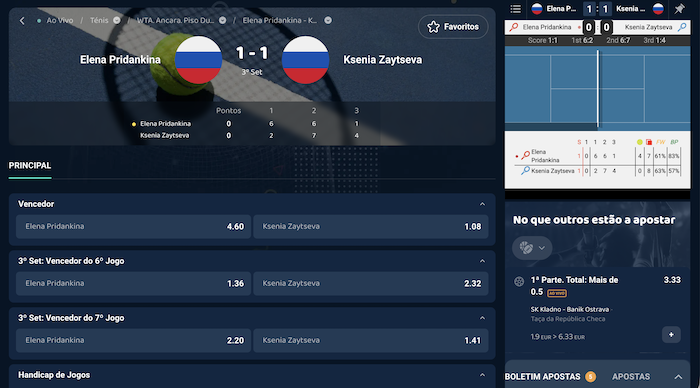This screenshot has width=700, height=388.
Task: Click the Pontos column header
Action: 228,111
